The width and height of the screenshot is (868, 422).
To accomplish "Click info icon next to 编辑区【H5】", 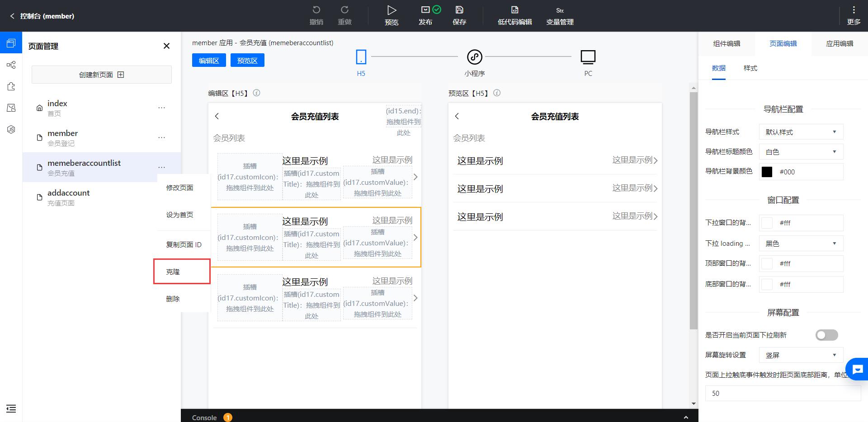I will (256, 93).
